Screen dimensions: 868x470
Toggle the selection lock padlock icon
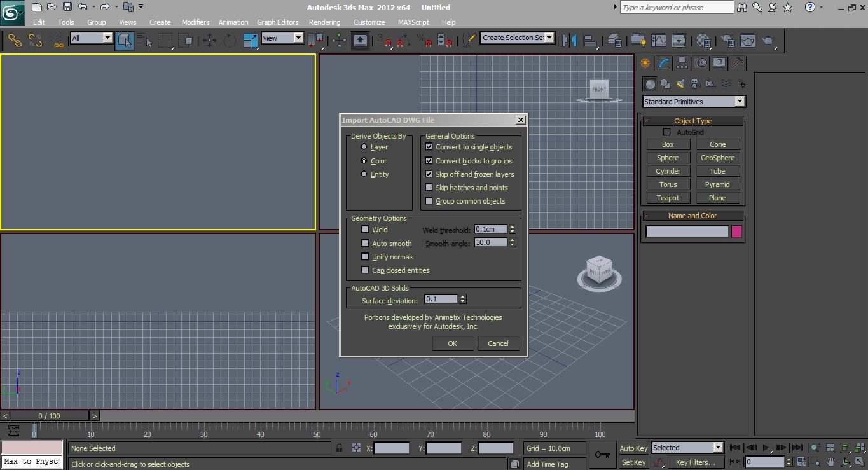(x=340, y=448)
